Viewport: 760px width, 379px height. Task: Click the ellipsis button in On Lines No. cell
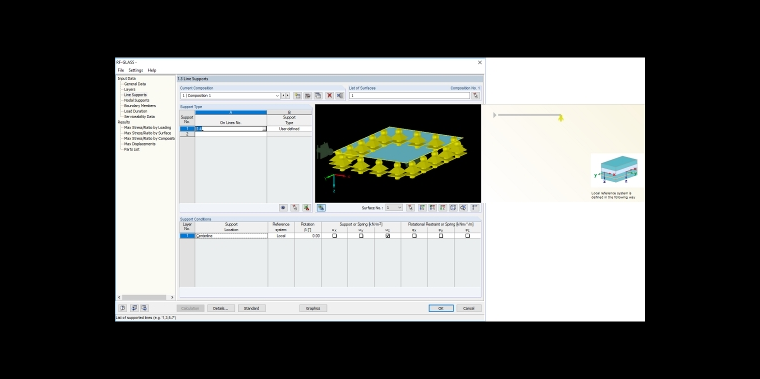(264, 129)
